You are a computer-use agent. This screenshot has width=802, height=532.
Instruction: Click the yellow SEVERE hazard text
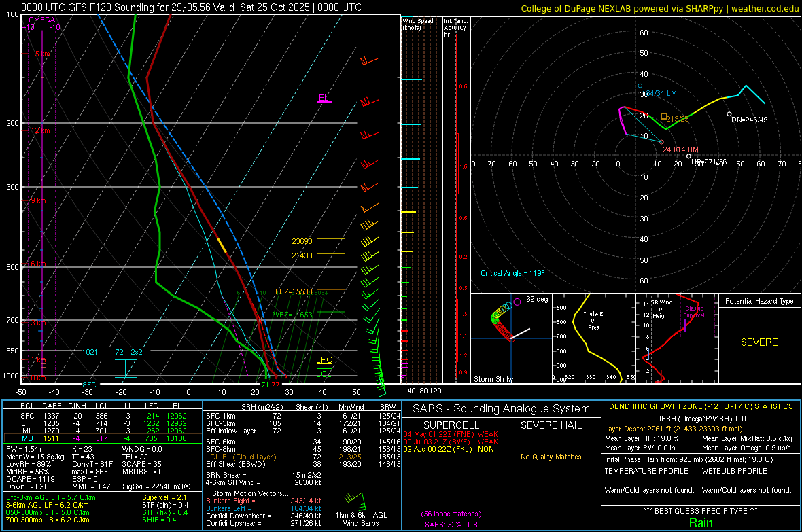click(x=759, y=342)
